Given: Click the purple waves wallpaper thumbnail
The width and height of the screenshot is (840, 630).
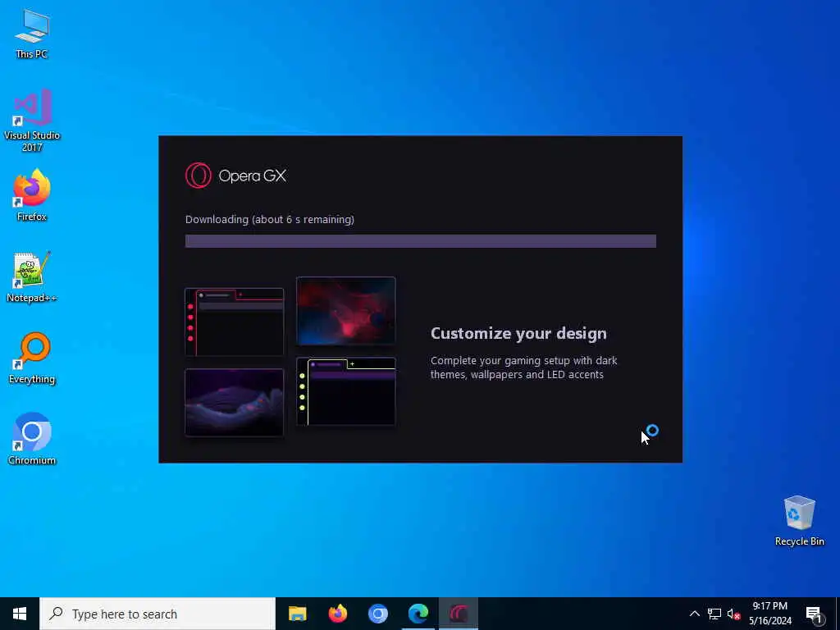Looking at the screenshot, I should tap(234, 402).
